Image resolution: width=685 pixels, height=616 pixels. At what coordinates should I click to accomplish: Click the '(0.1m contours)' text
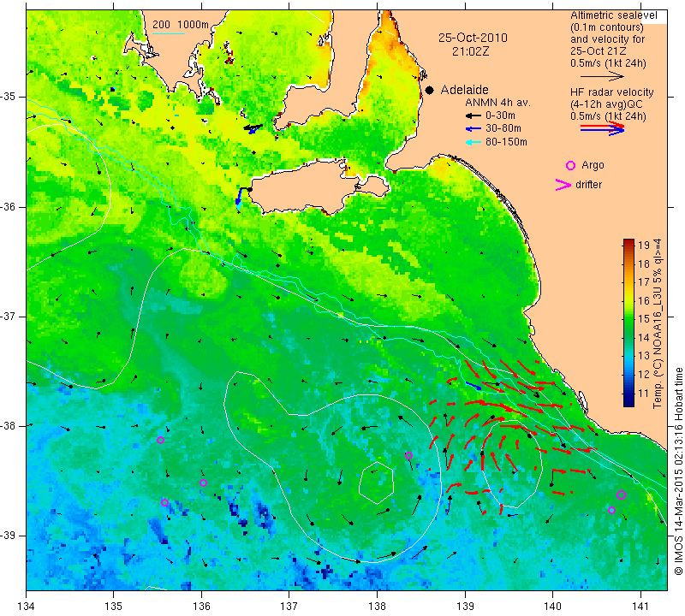pyautogui.click(x=607, y=27)
